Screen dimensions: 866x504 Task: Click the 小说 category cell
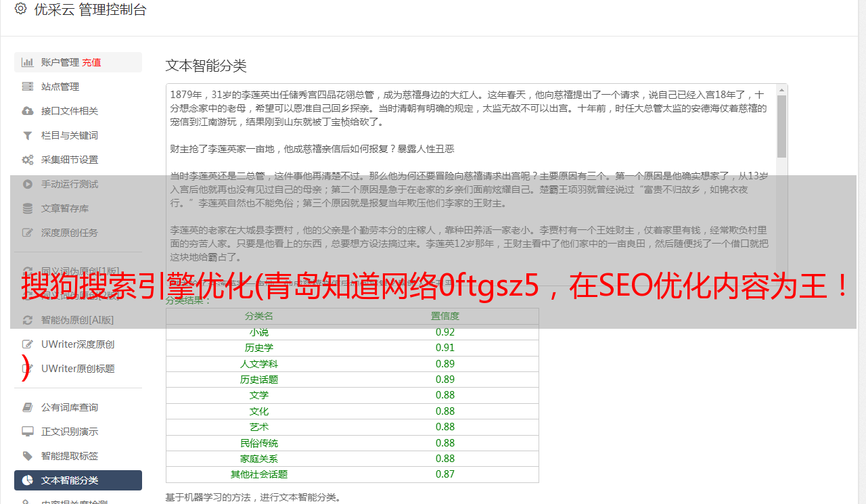tap(259, 332)
